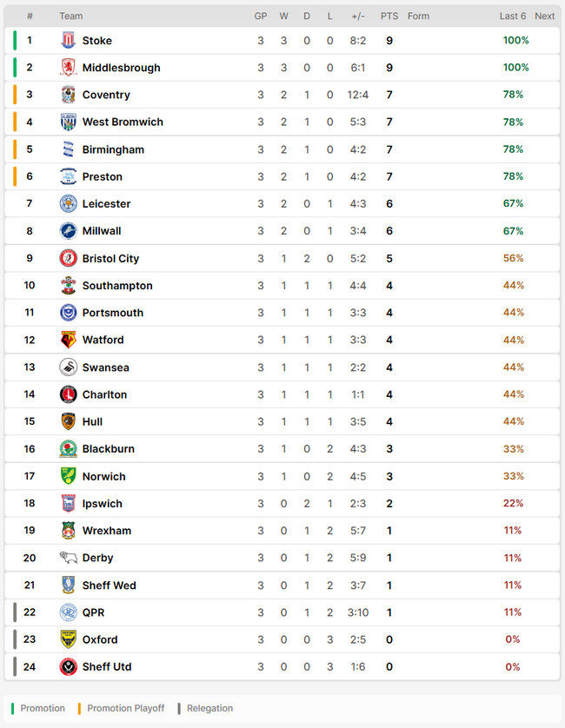Viewport: 565px width, 728px height.
Task: Click the Last 6 column header
Action: coord(513,17)
